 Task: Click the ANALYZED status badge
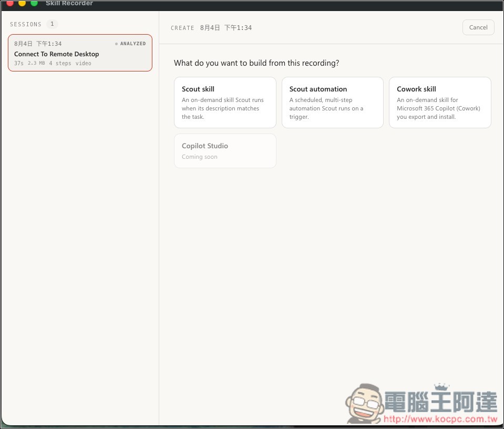(x=130, y=44)
